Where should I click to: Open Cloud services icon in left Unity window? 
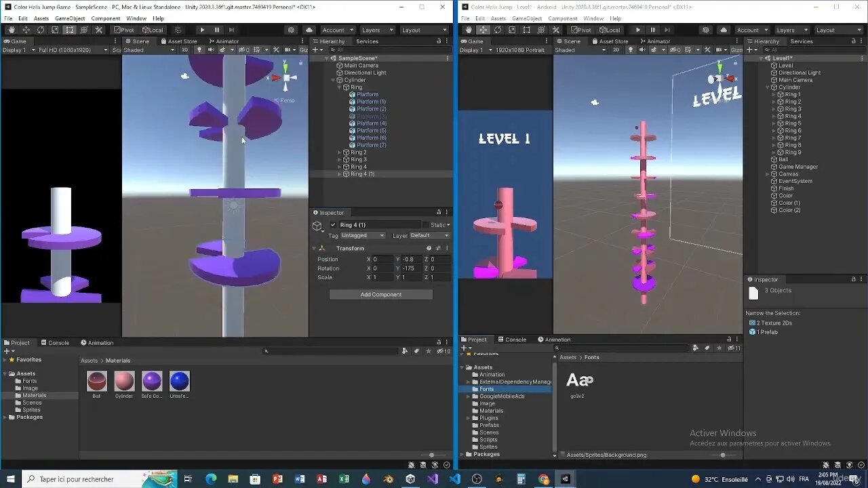[309, 30]
